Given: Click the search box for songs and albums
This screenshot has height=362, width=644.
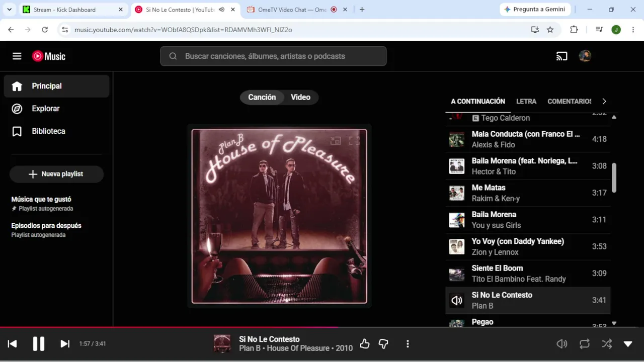Looking at the screenshot, I should click(x=273, y=56).
